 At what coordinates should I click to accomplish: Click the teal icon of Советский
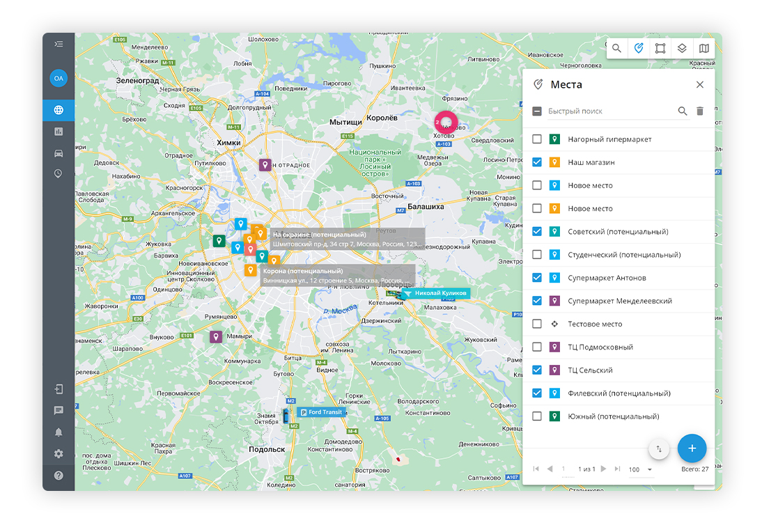(x=554, y=232)
